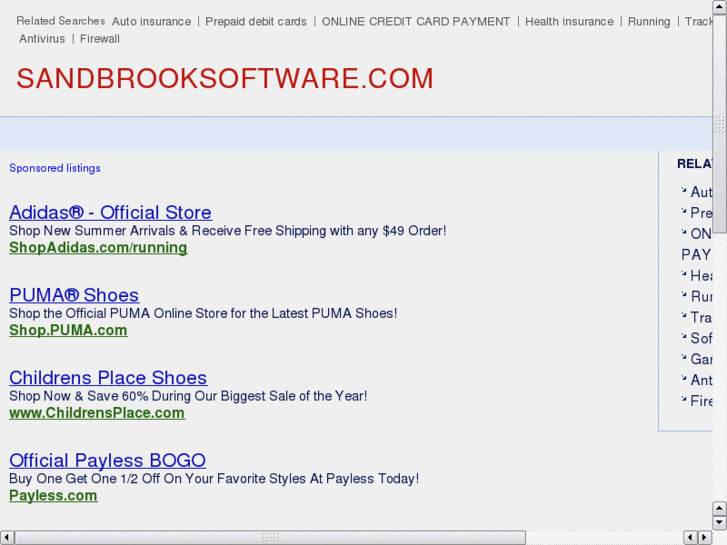This screenshot has height=545, width=727.
Task: Open sidebar 'Sof' related link
Action: (x=701, y=338)
